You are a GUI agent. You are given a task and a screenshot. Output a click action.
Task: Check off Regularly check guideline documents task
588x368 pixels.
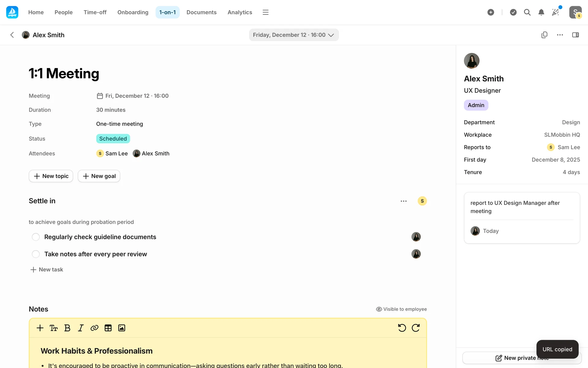pos(36,237)
